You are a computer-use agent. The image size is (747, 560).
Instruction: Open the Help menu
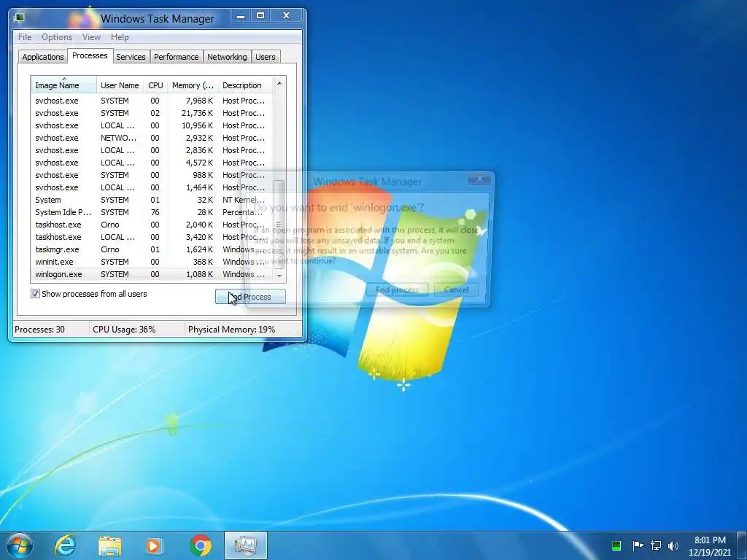click(x=120, y=37)
